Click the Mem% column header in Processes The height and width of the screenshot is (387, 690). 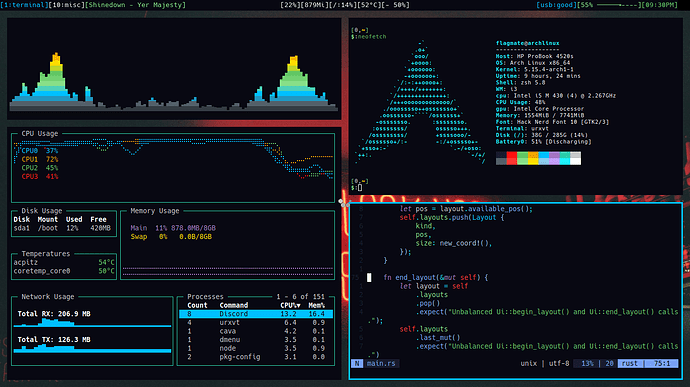316,305
